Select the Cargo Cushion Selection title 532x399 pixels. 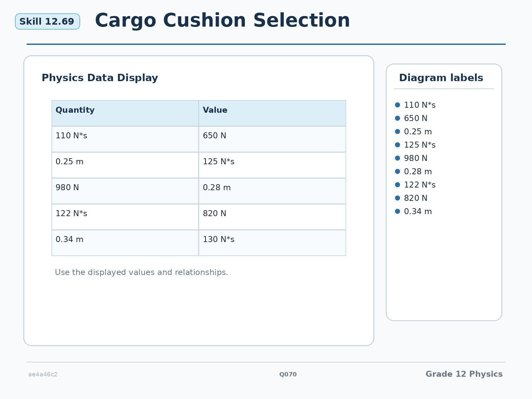coord(222,21)
